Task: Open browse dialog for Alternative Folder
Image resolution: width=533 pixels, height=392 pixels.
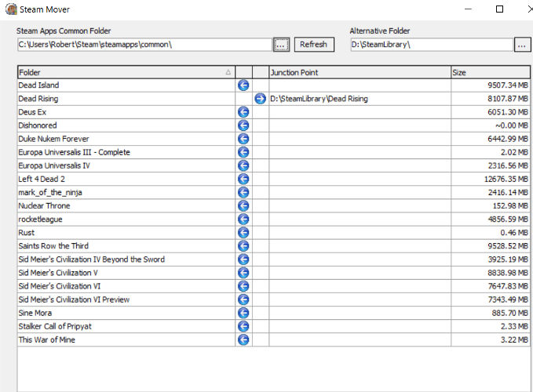Action: point(523,45)
